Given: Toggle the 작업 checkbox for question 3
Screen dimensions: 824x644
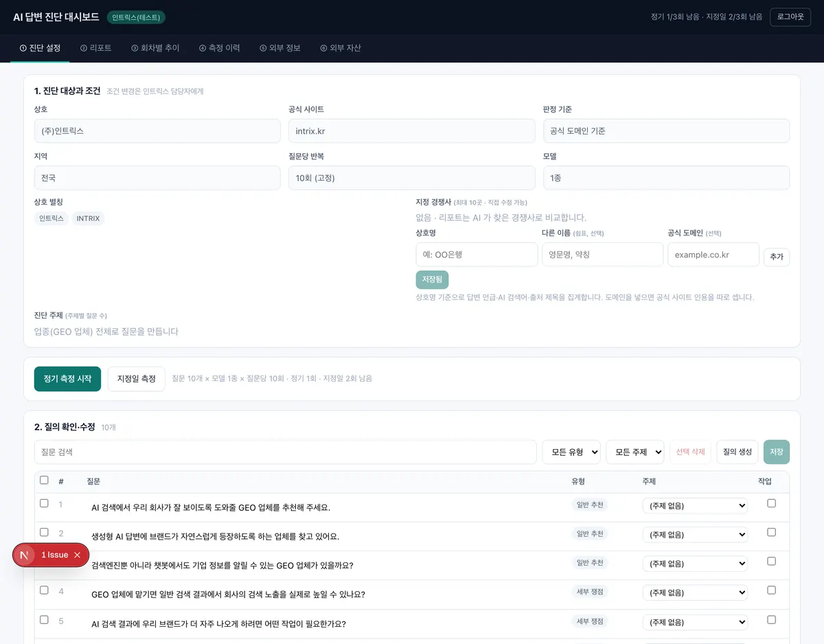Looking at the screenshot, I should click(771, 561).
